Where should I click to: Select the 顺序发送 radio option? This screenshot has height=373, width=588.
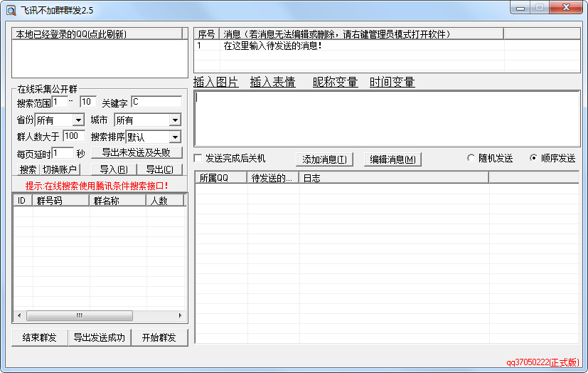[x=533, y=158]
